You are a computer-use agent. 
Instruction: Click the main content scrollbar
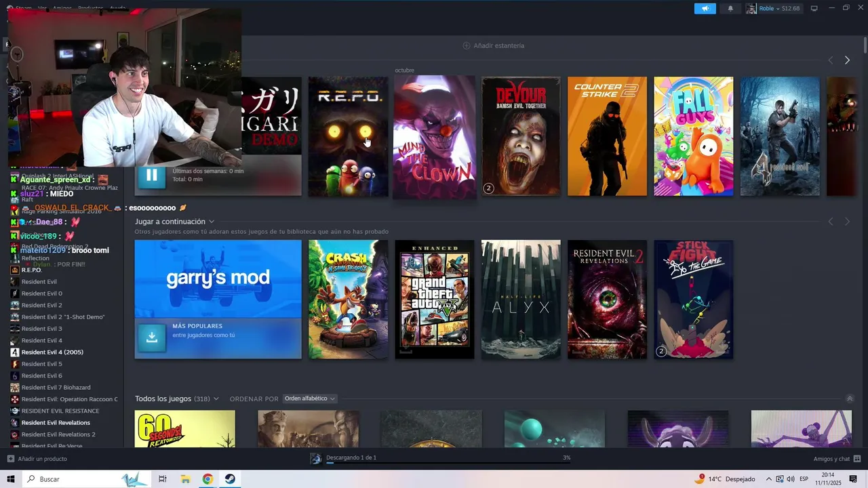865,45
